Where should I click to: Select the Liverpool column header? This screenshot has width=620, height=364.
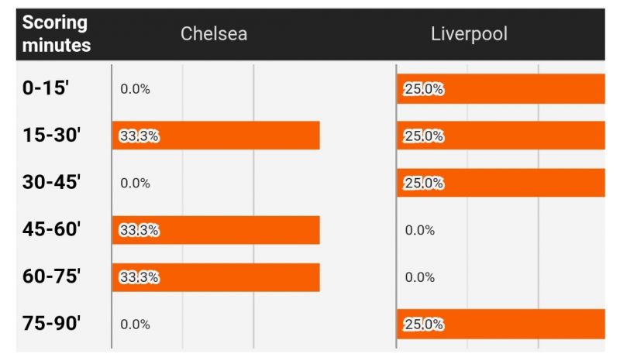coord(470,34)
